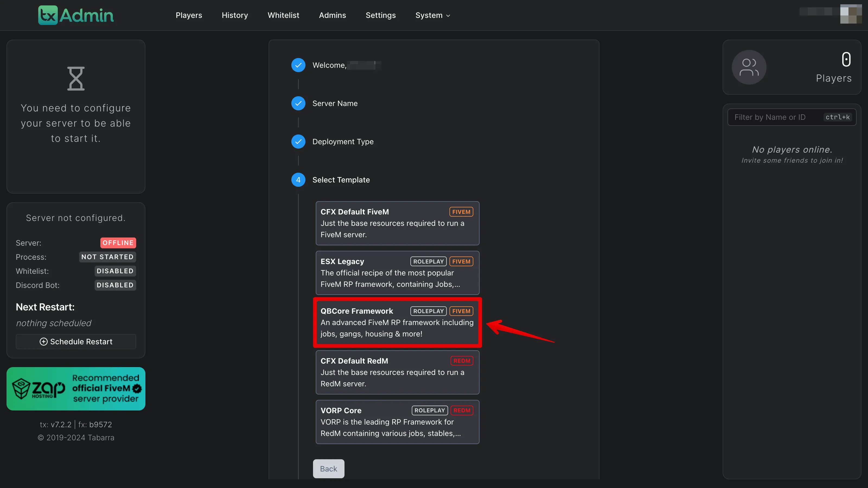Click the Back button
Viewport: 868px width, 488px height.
click(x=328, y=468)
